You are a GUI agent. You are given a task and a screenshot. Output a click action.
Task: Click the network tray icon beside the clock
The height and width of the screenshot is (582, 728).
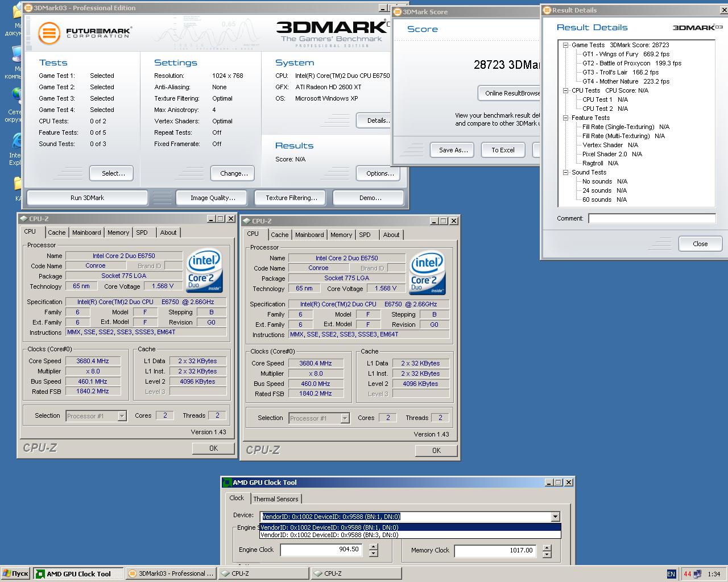click(x=698, y=574)
